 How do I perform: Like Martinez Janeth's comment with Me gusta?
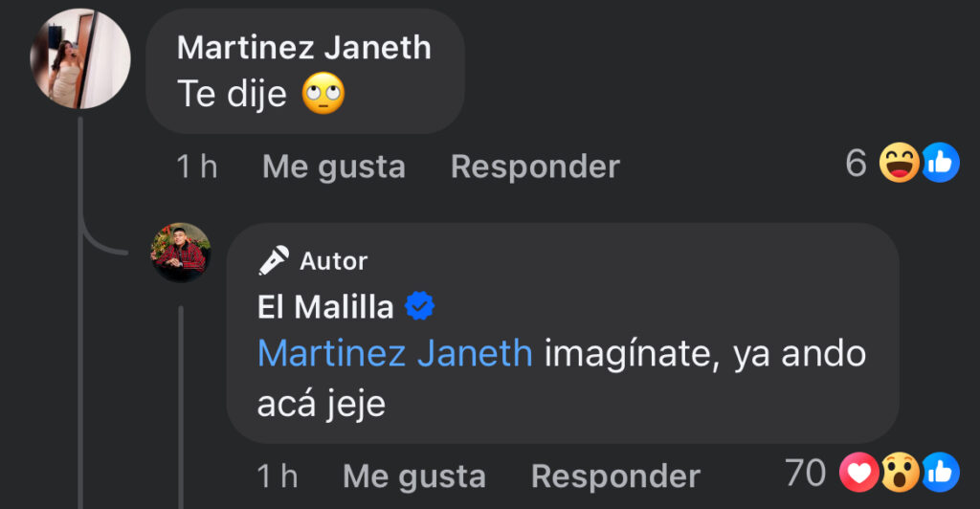(x=334, y=166)
